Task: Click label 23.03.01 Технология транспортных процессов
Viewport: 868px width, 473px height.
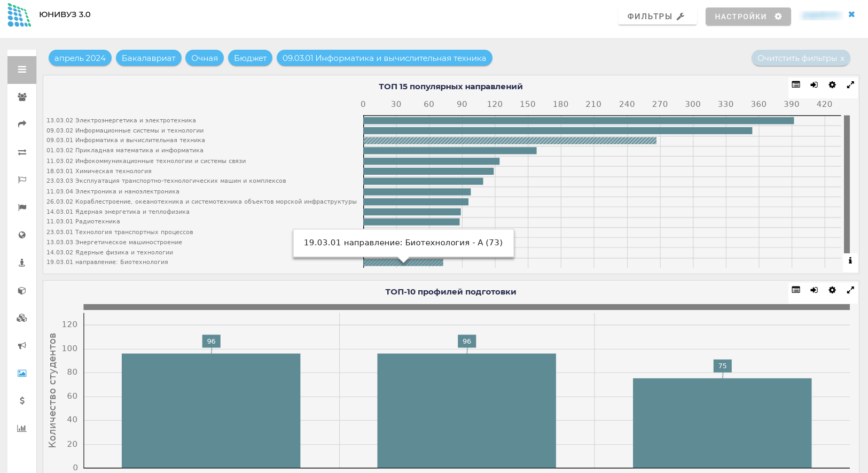Action: [x=120, y=232]
